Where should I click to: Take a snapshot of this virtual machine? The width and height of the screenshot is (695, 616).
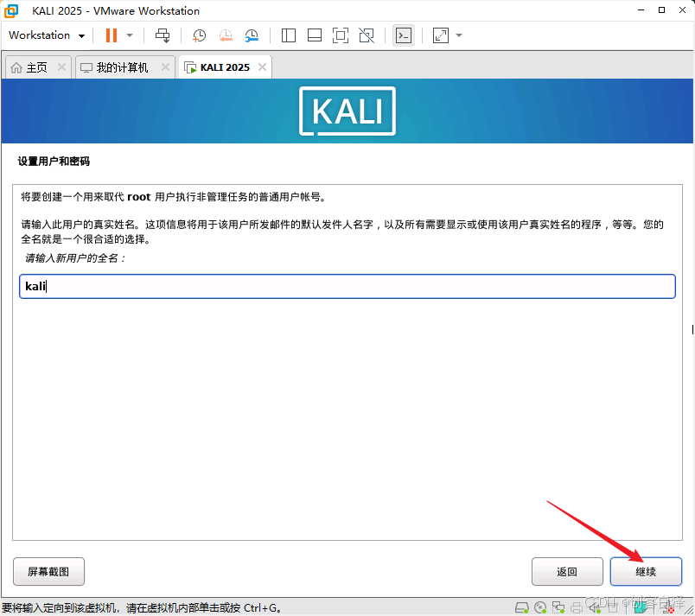199,35
